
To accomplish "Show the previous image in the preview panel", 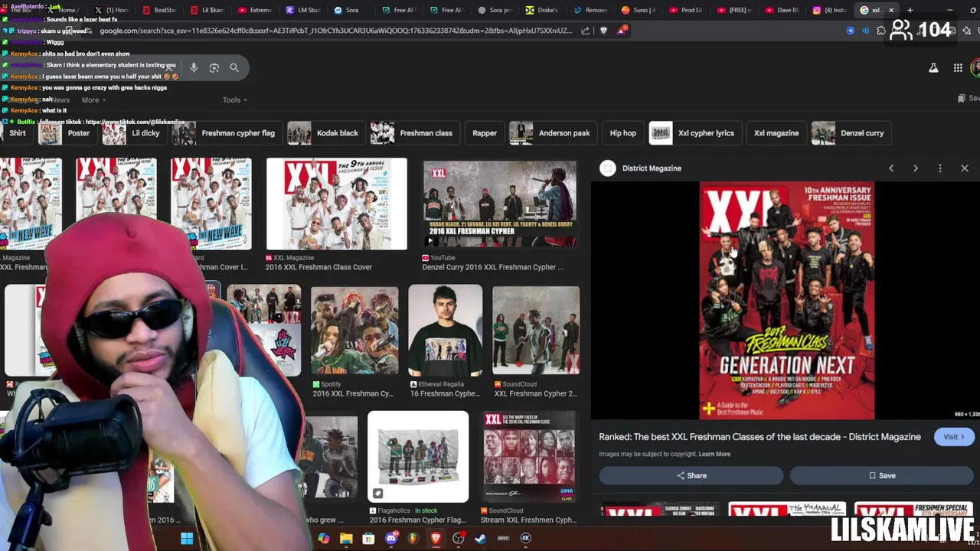I will click(x=891, y=168).
